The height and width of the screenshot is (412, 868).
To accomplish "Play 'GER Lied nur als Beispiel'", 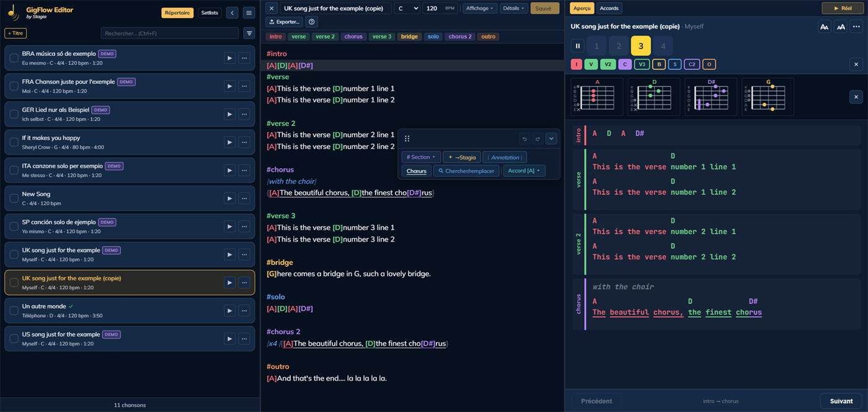I will coord(229,114).
